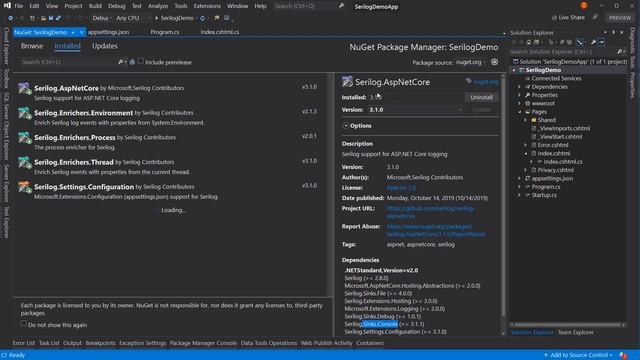Click the Serilog.AspNetCore package icon in list
640x360 pixels.
[x=24, y=88]
